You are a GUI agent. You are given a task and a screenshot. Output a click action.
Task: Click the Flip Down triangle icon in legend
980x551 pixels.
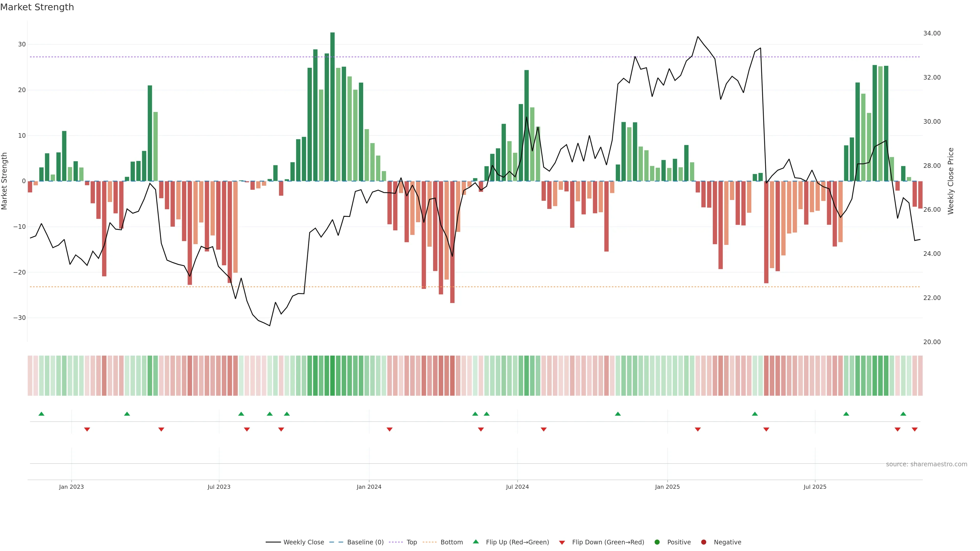[562, 542]
